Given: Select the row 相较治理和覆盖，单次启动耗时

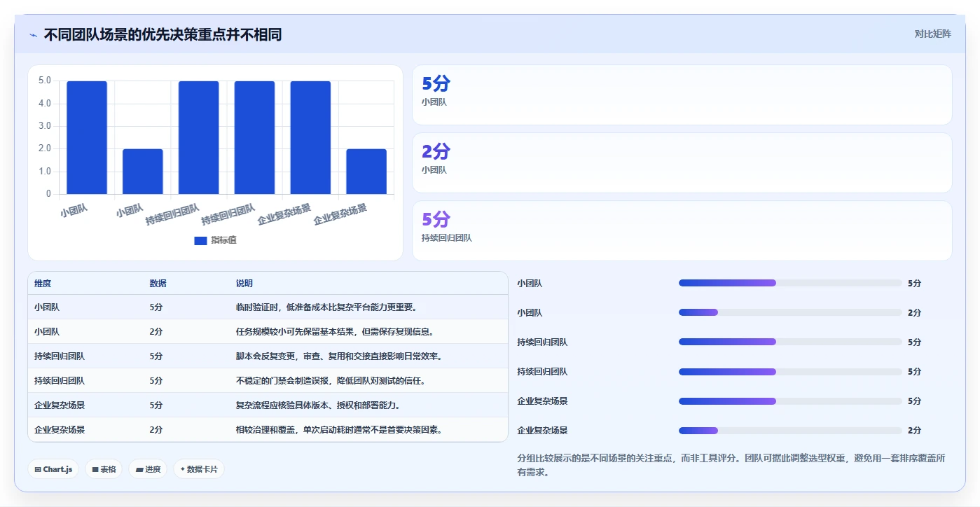Looking at the screenshot, I should coord(268,430).
